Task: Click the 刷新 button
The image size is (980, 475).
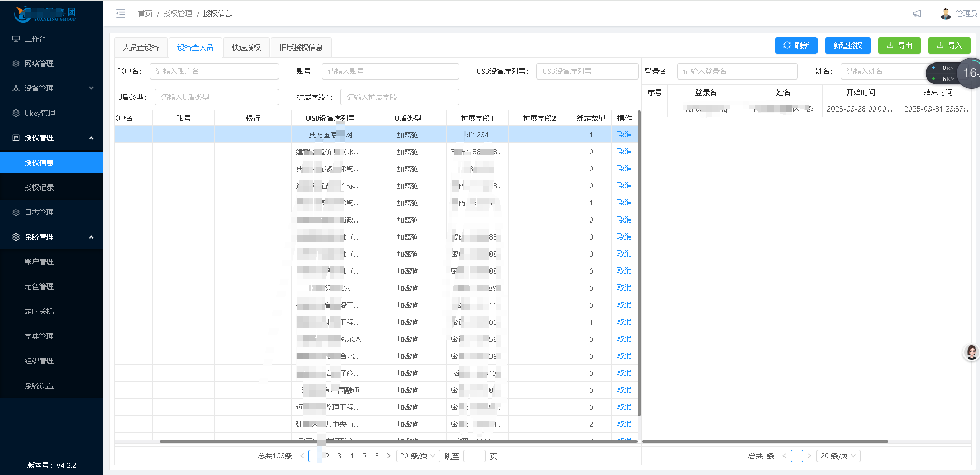Action: coord(796,45)
